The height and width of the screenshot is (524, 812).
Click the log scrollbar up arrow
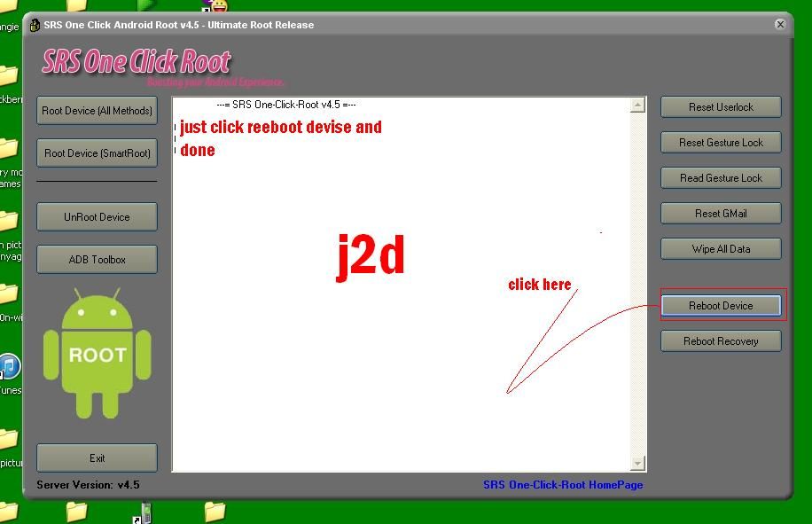coord(638,106)
